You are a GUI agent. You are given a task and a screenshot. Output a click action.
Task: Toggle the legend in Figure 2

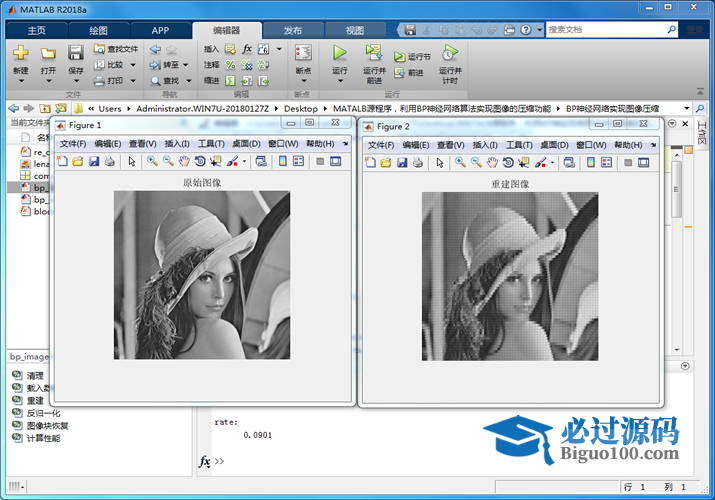tap(606, 162)
